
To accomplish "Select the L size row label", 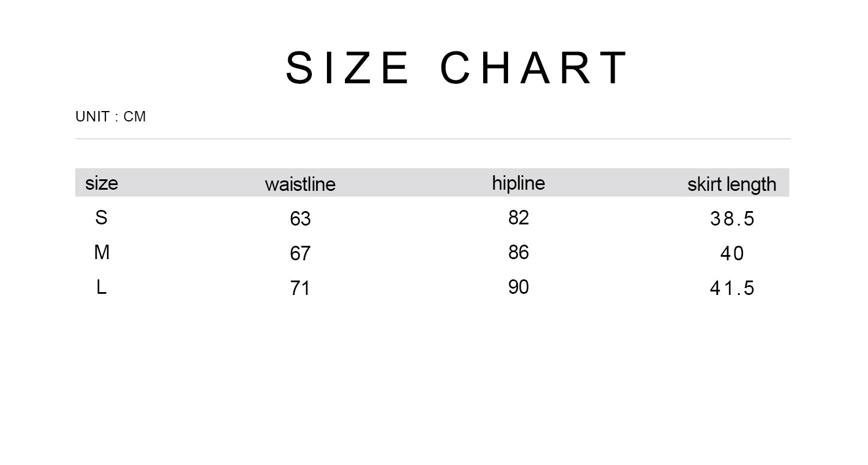I will [x=101, y=287].
